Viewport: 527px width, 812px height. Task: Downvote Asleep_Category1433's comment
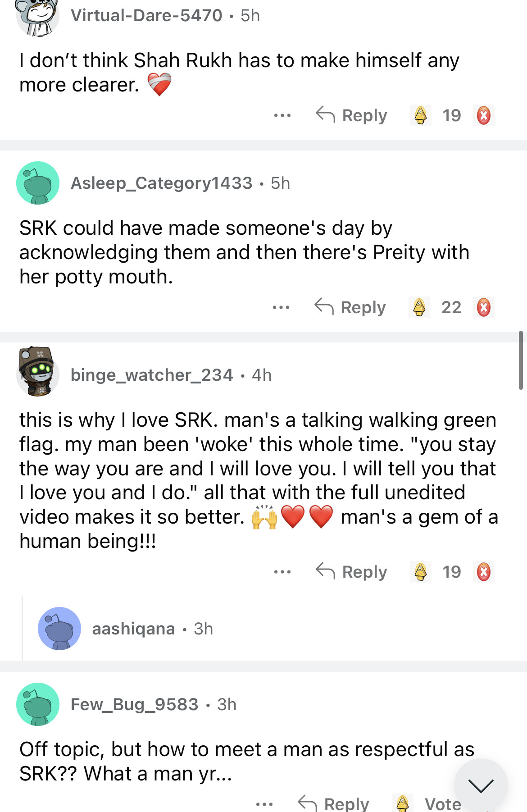(x=484, y=307)
